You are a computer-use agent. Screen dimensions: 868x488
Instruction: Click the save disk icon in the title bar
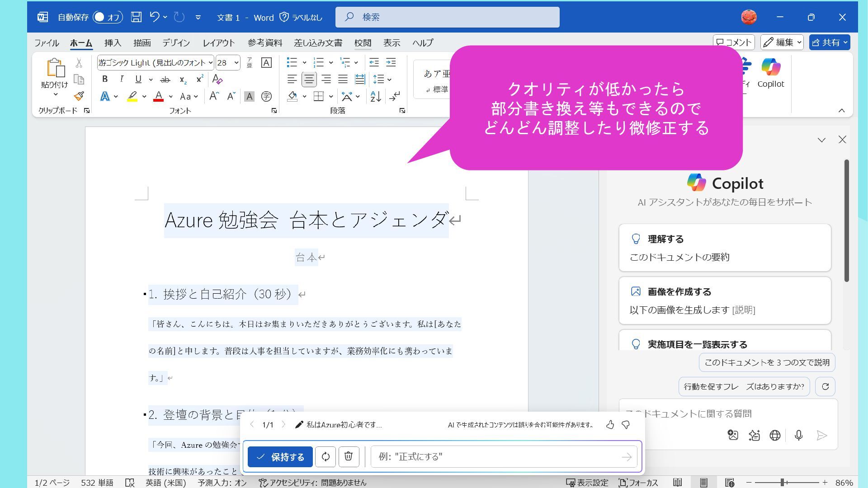136,17
